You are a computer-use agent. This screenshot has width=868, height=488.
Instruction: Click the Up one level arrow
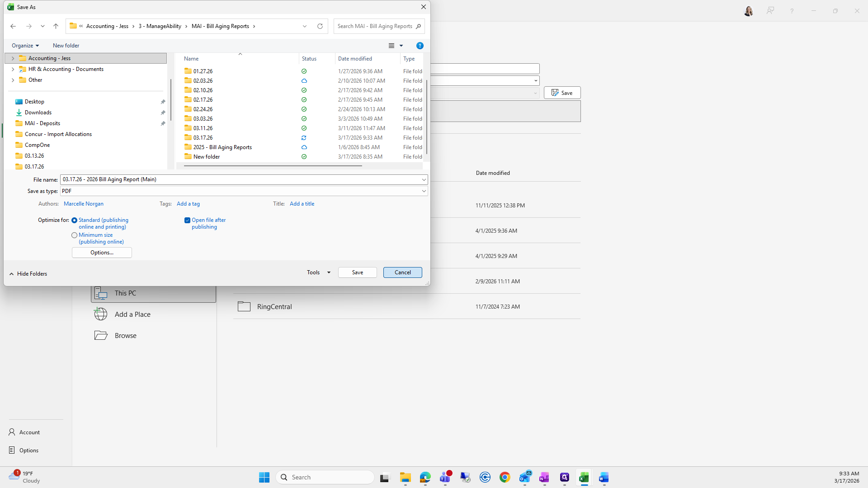click(56, 26)
